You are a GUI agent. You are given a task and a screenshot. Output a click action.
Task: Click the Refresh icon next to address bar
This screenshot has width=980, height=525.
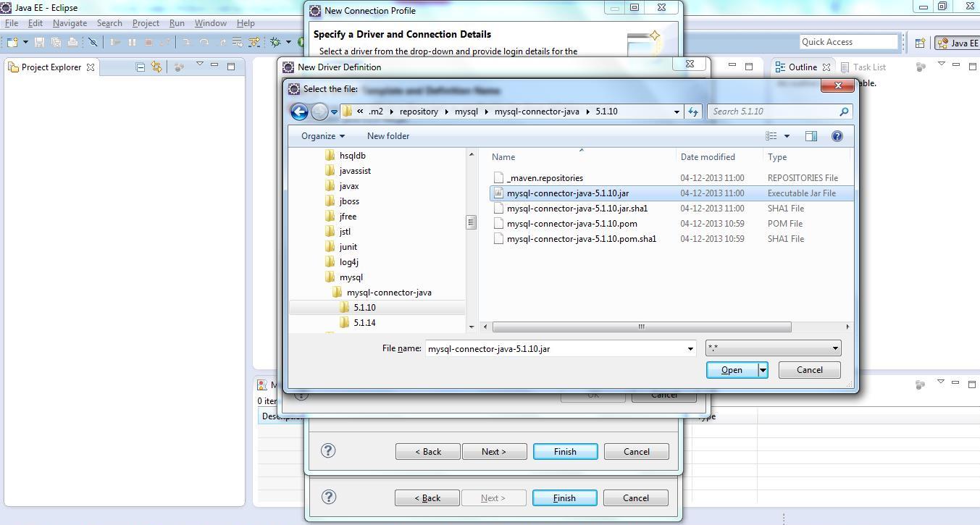pos(693,112)
